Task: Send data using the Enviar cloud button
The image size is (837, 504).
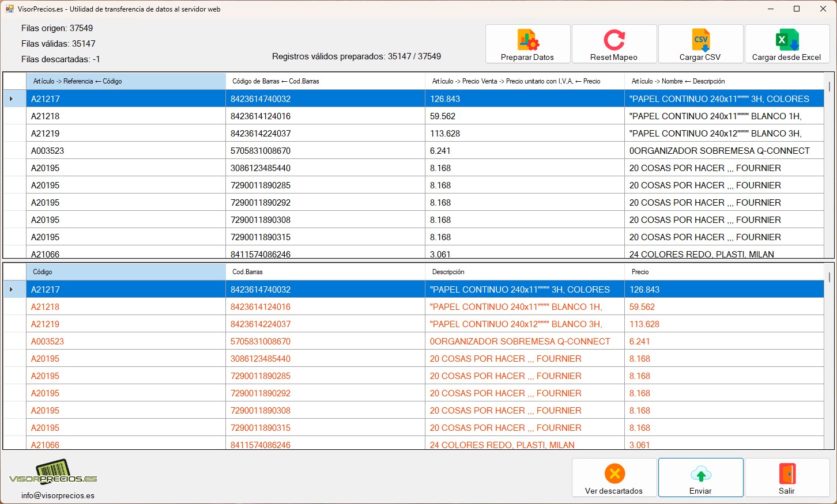Action: tap(700, 478)
